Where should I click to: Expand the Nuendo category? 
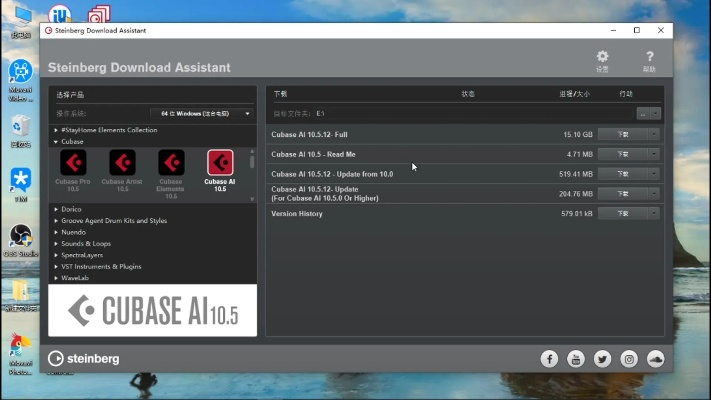[x=56, y=232]
